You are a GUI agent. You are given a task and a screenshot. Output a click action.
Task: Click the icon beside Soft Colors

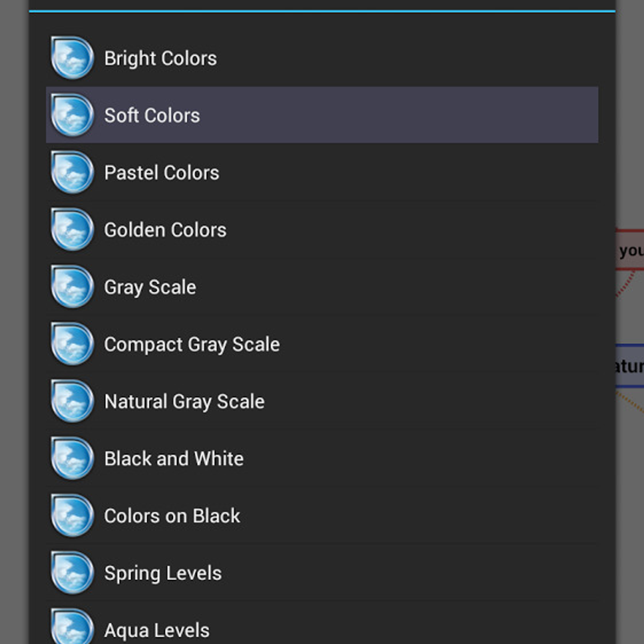(x=72, y=115)
